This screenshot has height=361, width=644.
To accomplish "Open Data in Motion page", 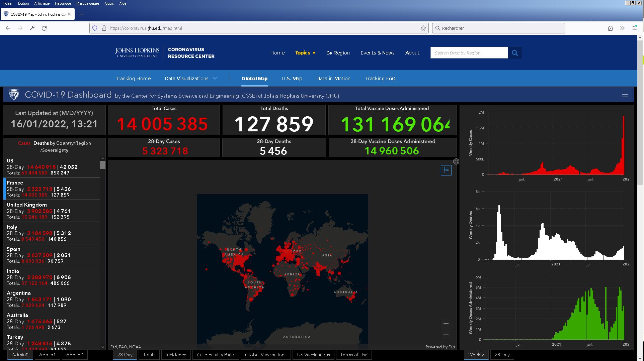I will click(x=333, y=79).
